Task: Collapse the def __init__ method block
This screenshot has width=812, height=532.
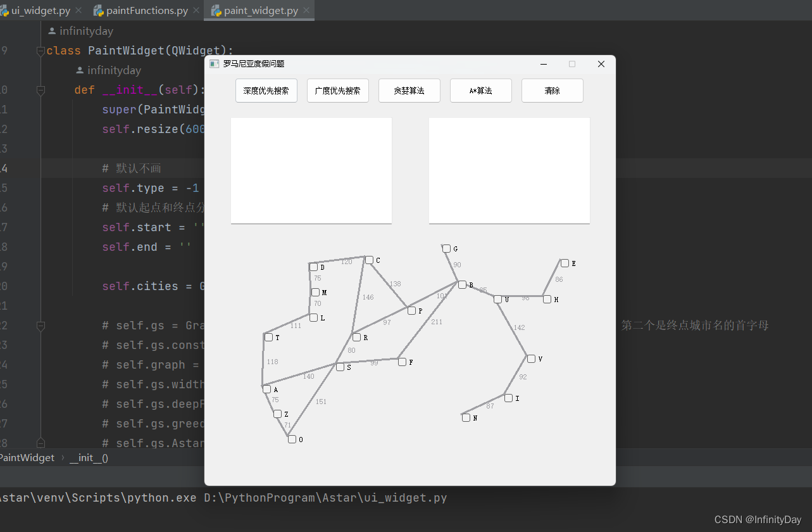Action: tap(41, 90)
